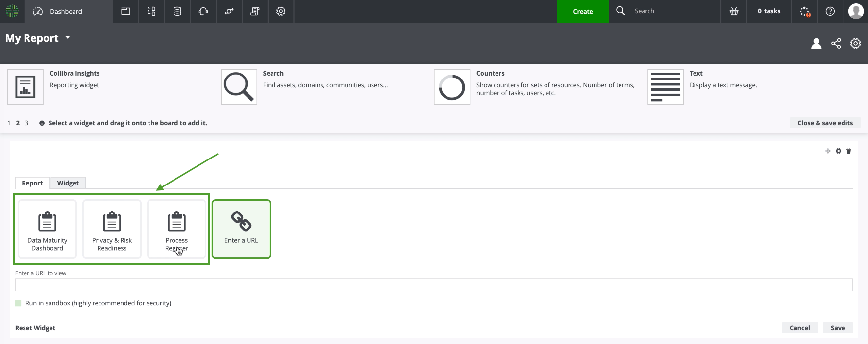
Task: Open the help question mark icon
Action: coord(830,11)
